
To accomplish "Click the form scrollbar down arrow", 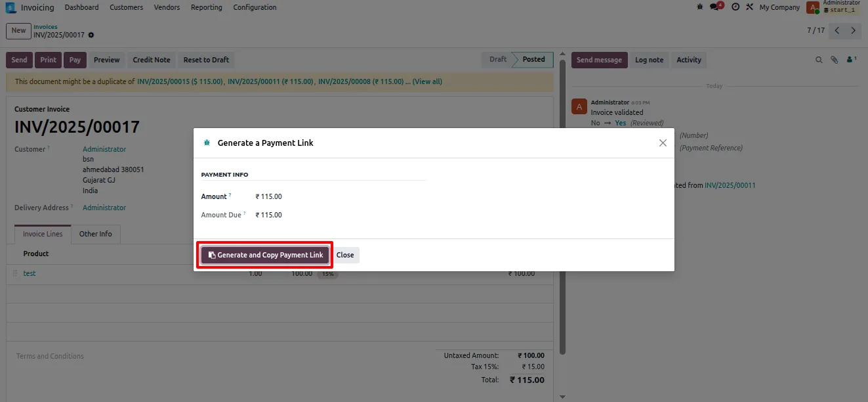I will pyautogui.click(x=562, y=397).
